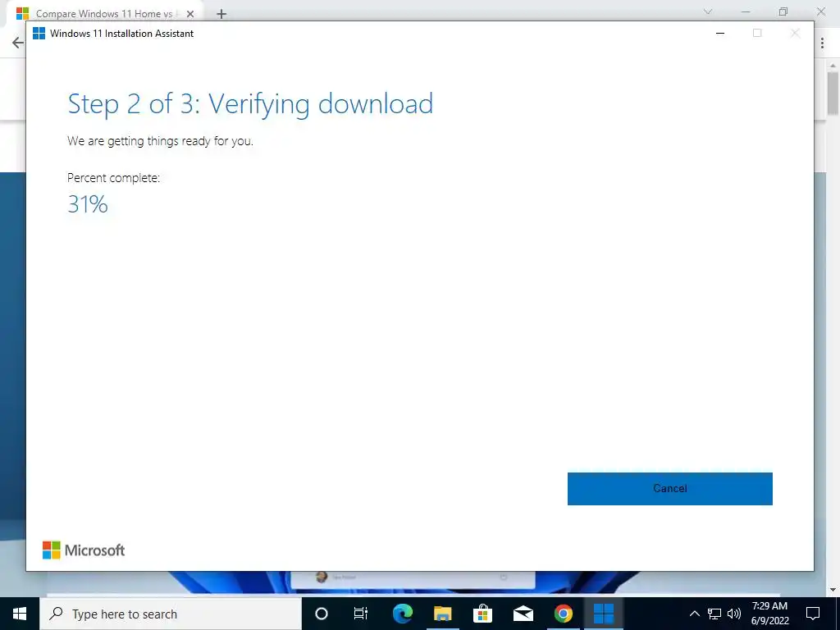This screenshot has width=840, height=630.
Task: Open the network icon in system tray
Action: click(x=714, y=614)
